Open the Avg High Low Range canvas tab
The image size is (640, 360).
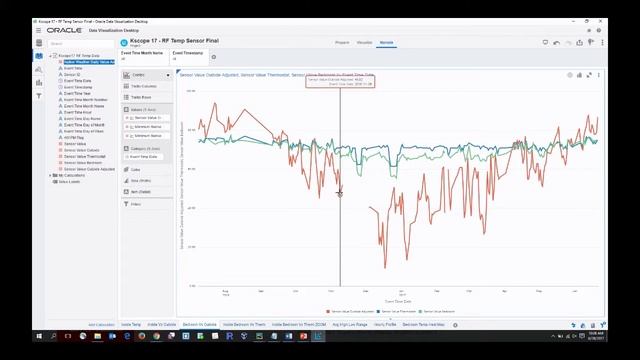click(350, 324)
